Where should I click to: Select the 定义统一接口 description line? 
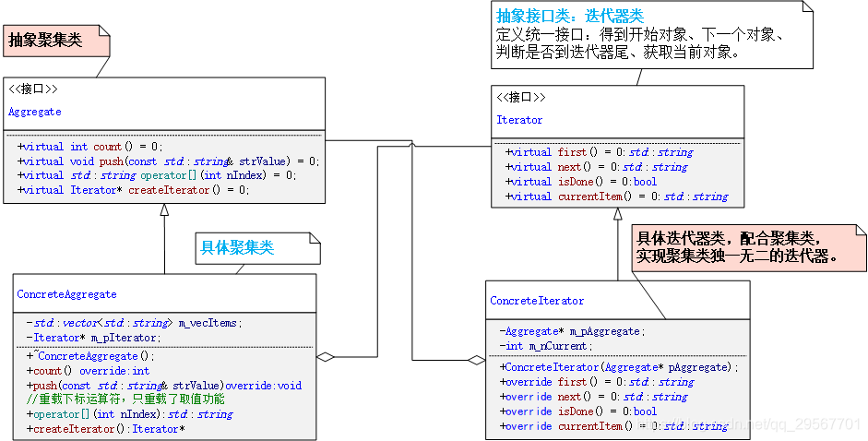[x=639, y=34]
